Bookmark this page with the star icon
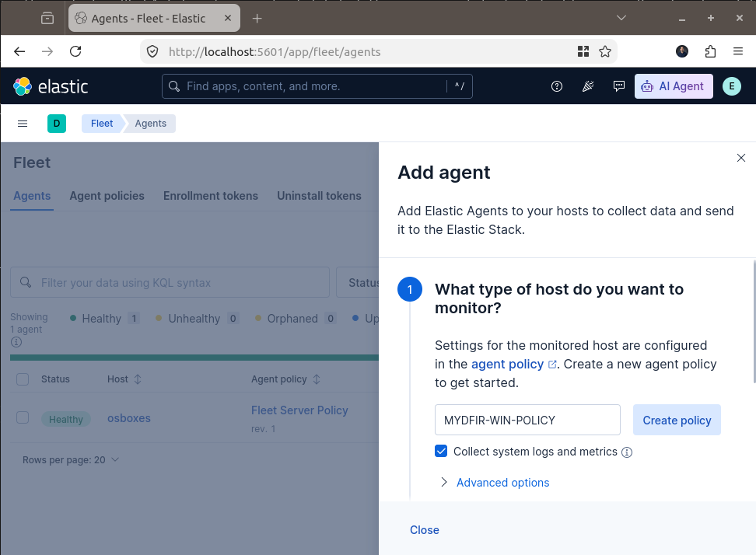Image resolution: width=756 pixels, height=555 pixels. tap(605, 51)
